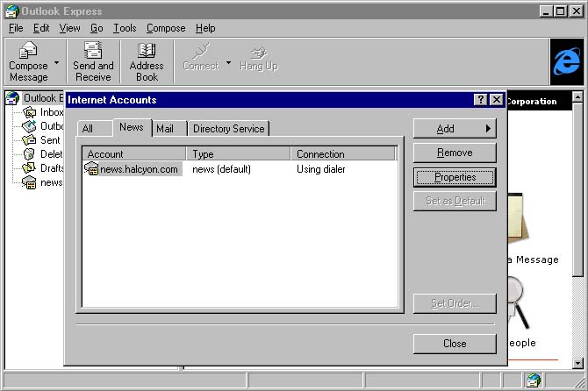Viewport: 588px width, 391px height.
Task: Switch to the Mail tab
Action: pyautogui.click(x=165, y=129)
